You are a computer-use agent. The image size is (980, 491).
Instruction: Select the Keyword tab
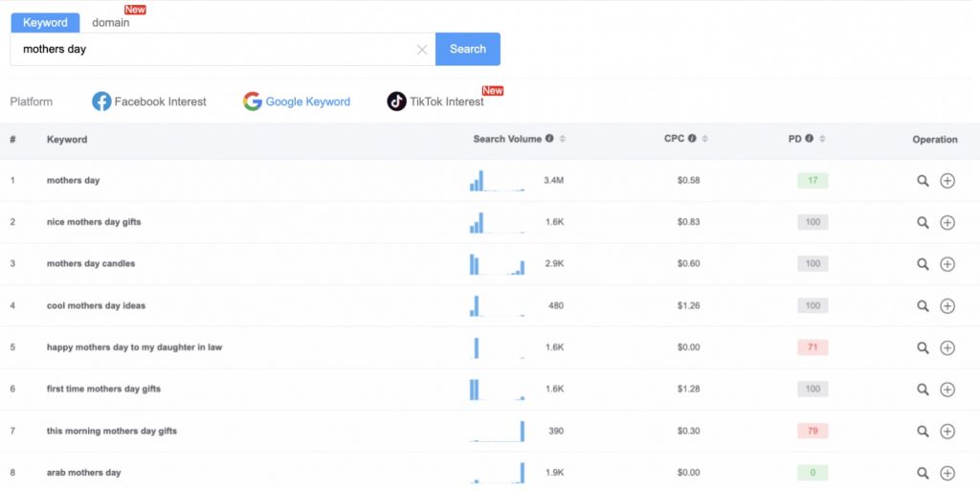45,22
